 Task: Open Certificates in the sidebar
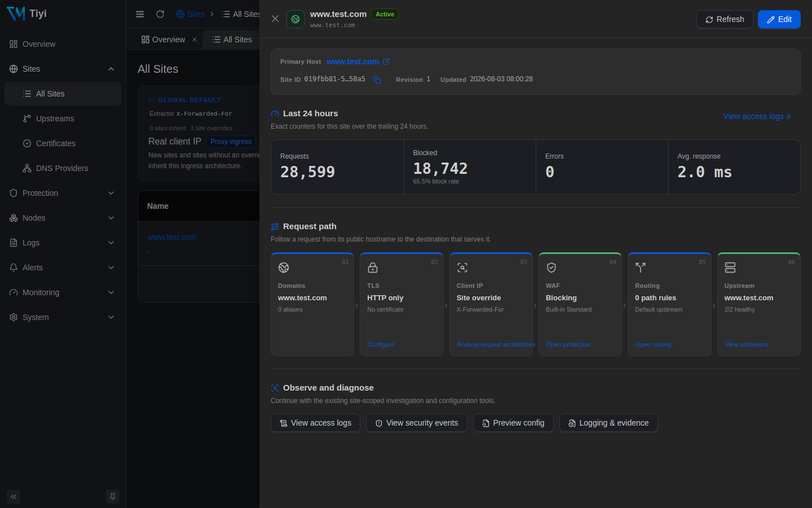63,143
